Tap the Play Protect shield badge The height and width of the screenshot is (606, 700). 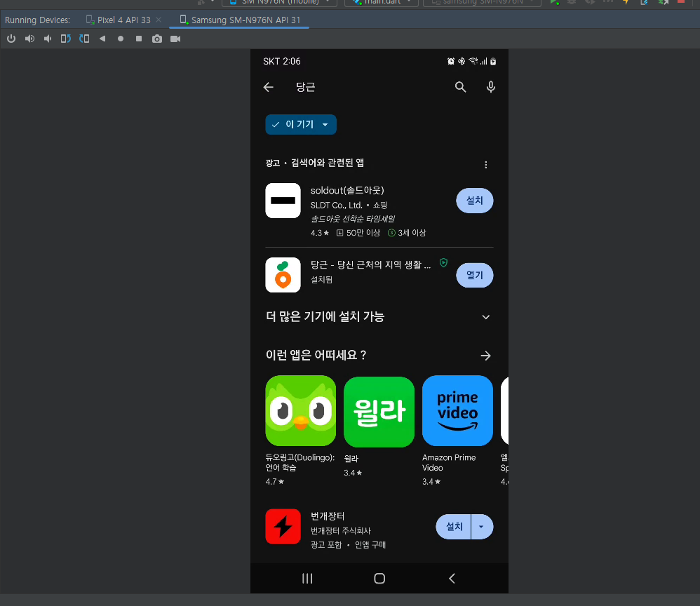point(443,262)
